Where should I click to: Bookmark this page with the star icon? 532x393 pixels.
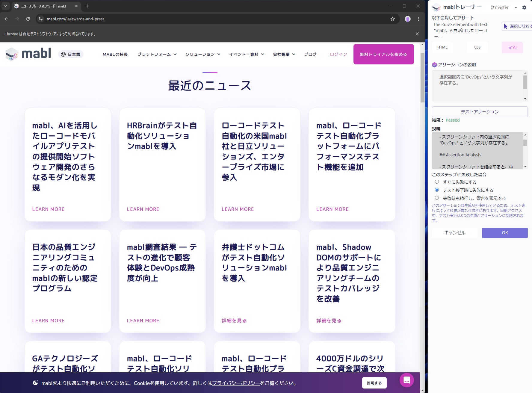[392, 19]
